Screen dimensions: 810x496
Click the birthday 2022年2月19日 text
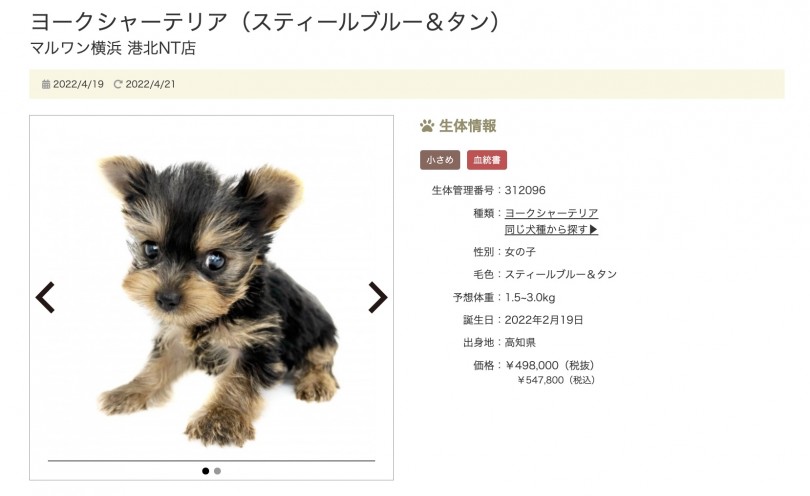(x=543, y=320)
